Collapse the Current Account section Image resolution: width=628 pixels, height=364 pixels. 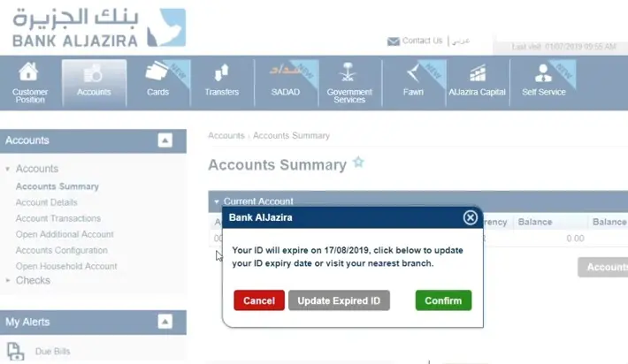217,201
